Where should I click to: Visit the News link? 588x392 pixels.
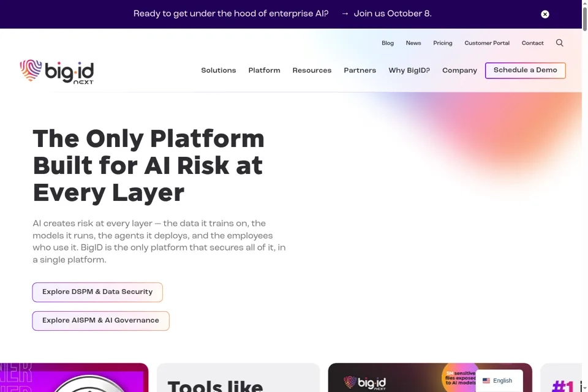pos(413,43)
